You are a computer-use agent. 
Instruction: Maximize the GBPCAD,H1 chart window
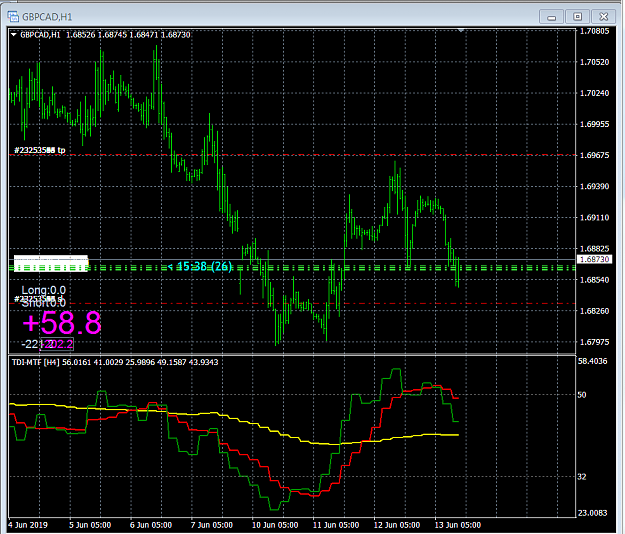(x=578, y=17)
